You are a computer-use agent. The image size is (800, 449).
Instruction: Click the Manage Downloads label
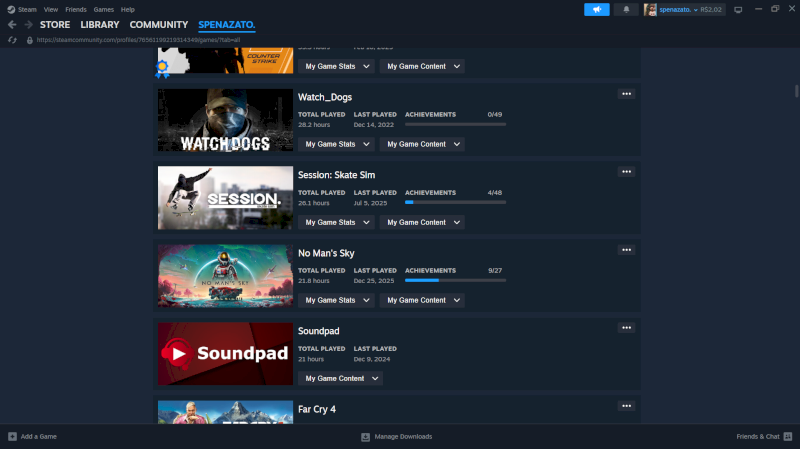(x=403, y=437)
